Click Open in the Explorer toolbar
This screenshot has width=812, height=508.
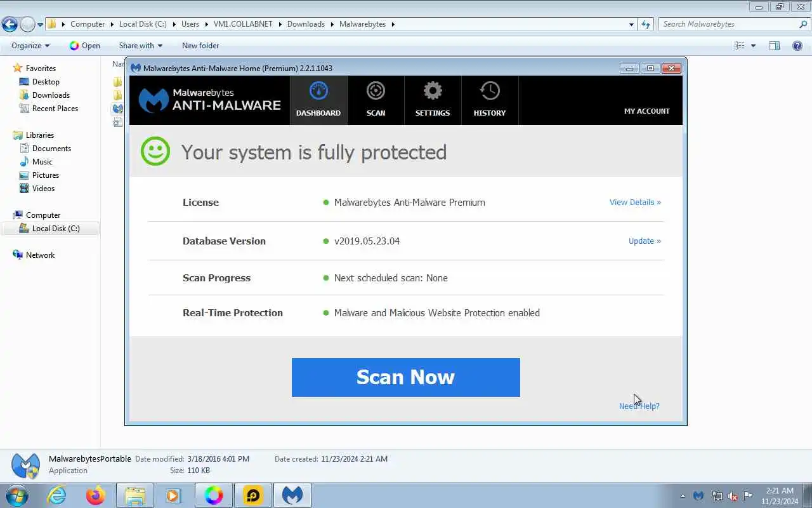point(85,46)
